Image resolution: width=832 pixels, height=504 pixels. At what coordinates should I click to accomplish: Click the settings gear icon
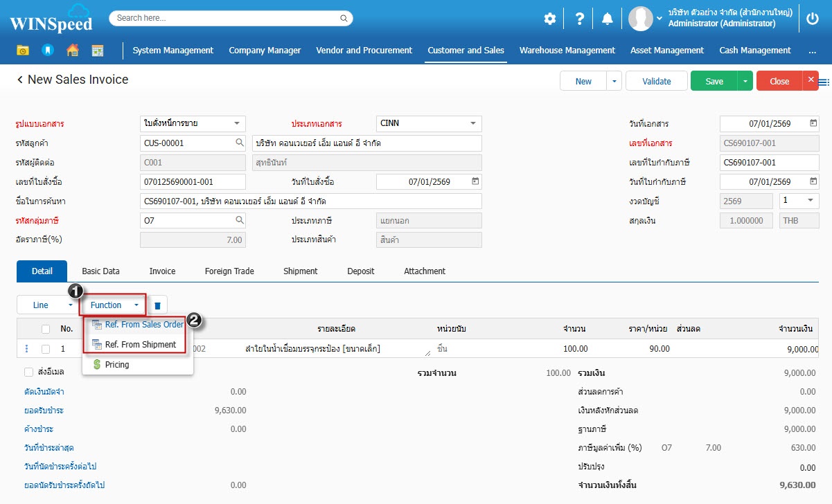point(550,19)
